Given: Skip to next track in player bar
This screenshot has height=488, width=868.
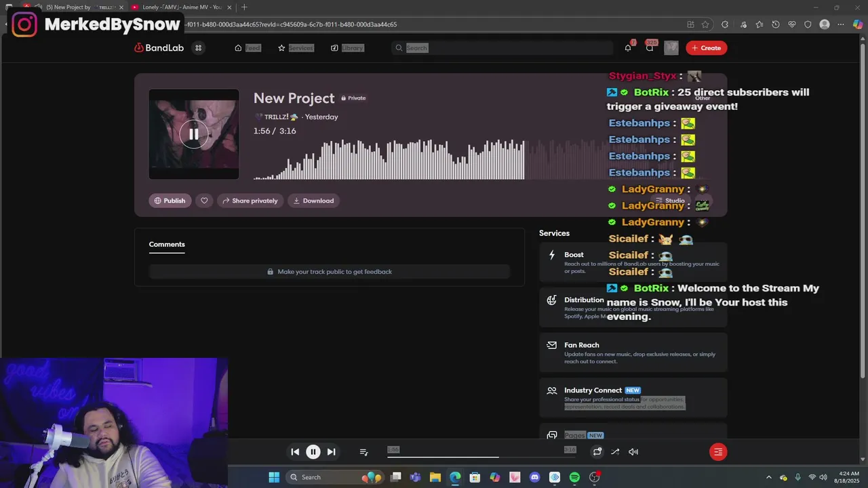Looking at the screenshot, I should (x=331, y=452).
